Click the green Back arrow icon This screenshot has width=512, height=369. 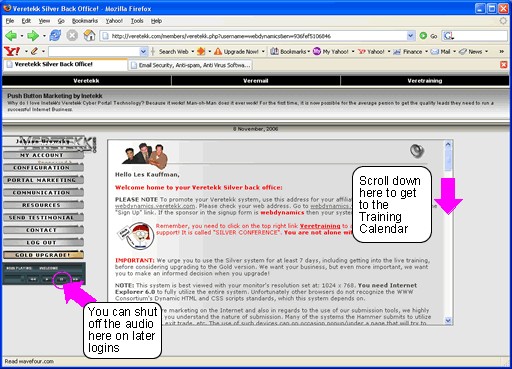pos(11,35)
